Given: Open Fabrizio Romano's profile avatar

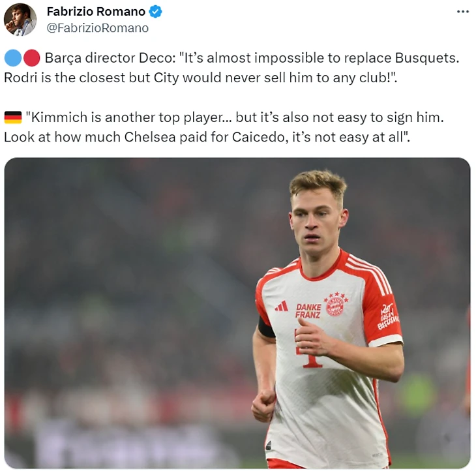Looking at the screenshot, I should (x=20, y=20).
